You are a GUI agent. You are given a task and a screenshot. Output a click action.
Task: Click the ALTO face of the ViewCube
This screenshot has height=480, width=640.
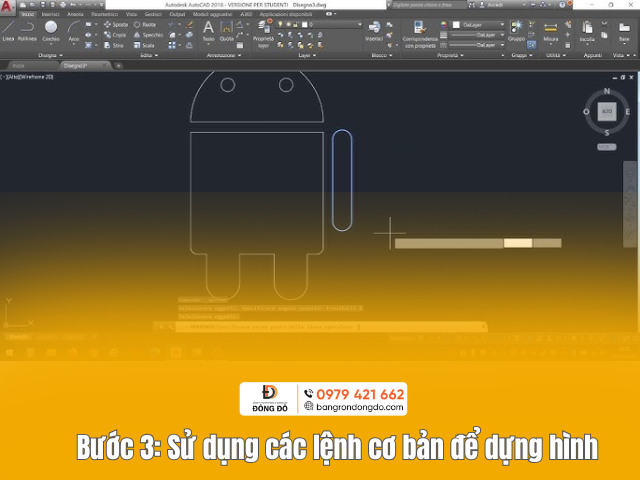(x=607, y=111)
